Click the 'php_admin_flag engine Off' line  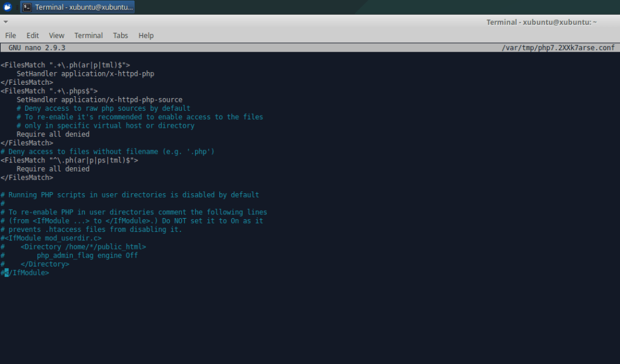point(87,256)
